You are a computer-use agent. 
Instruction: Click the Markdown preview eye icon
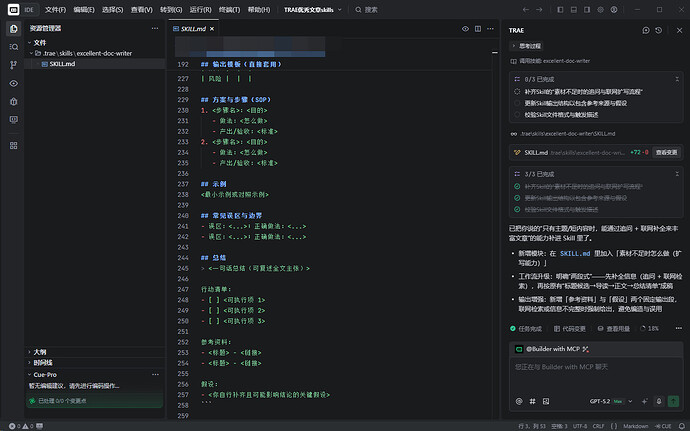(x=466, y=30)
